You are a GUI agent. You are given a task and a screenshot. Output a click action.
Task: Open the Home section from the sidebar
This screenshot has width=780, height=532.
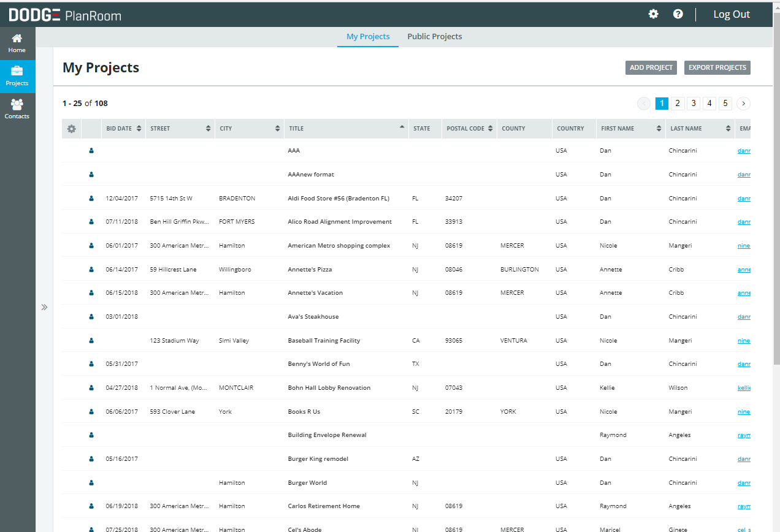tap(17, 43)
